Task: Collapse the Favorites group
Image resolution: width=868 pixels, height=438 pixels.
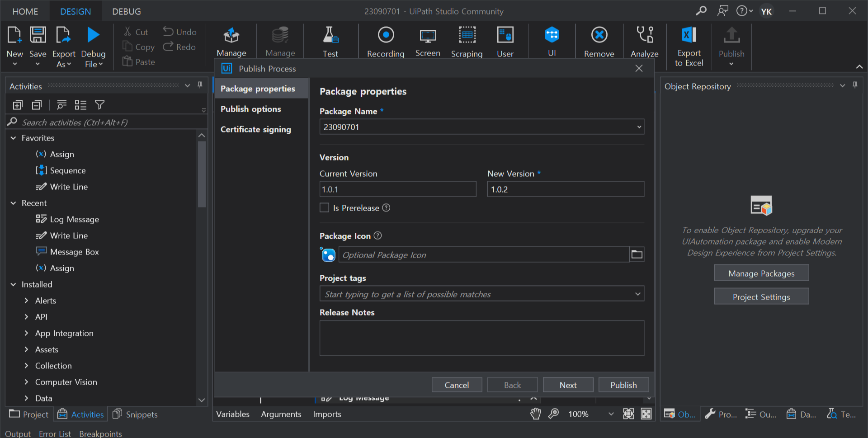Action: click(13, 138)
